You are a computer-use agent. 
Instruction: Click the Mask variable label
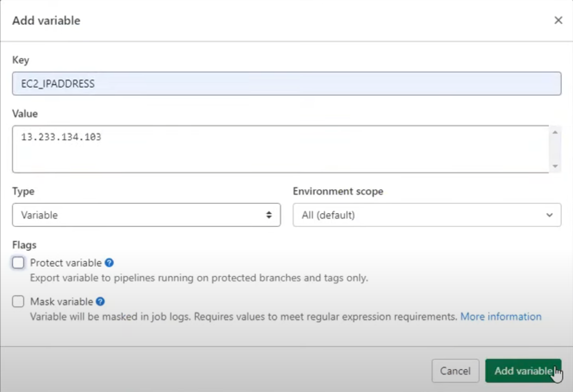tap(62, 301)
